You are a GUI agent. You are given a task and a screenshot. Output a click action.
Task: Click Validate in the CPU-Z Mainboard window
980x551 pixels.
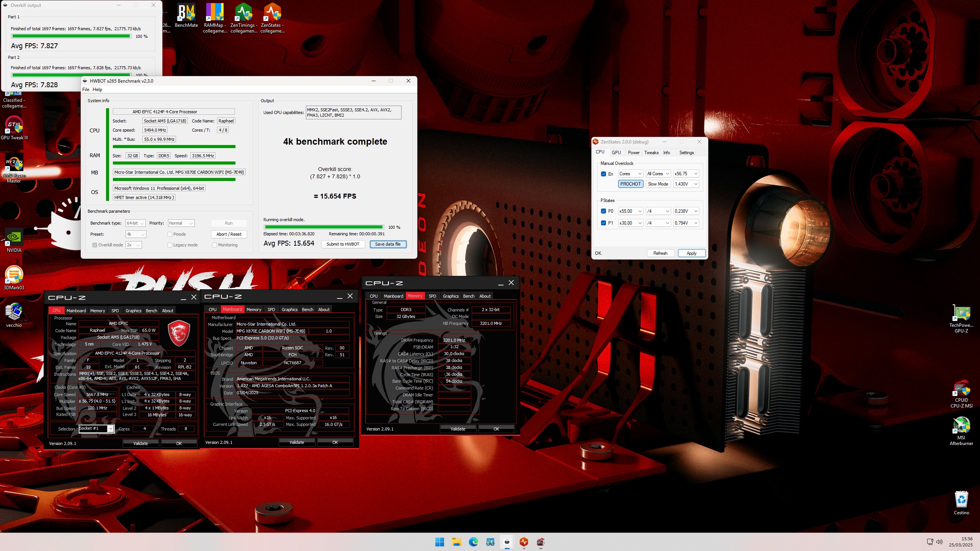297,442
